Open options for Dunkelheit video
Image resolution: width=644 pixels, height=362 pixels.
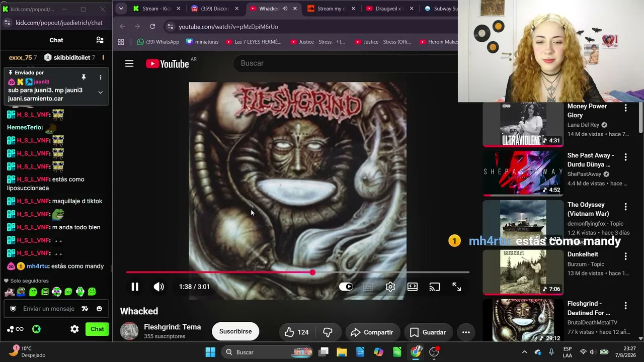click(x=625, y=256)
